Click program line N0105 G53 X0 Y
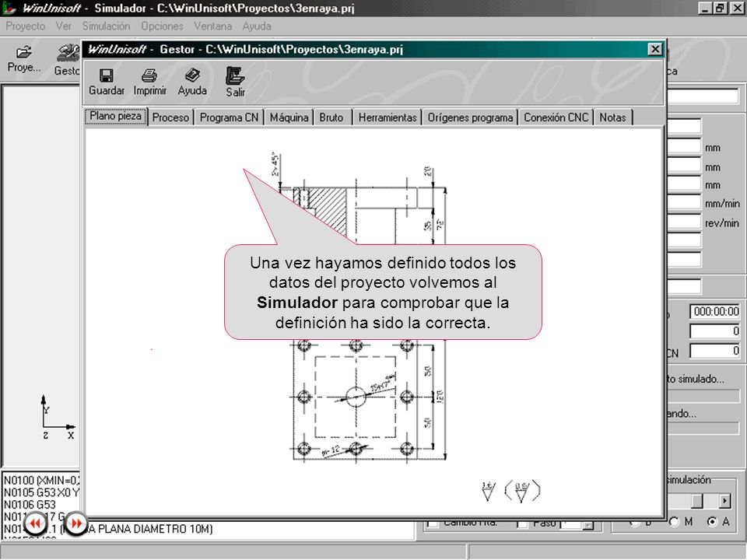The height and width of the screenshot is (560, 747). point(42,492)
